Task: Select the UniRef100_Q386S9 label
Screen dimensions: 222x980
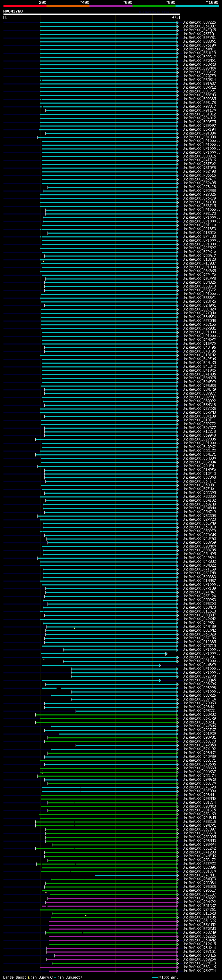Action: point(199,768)
